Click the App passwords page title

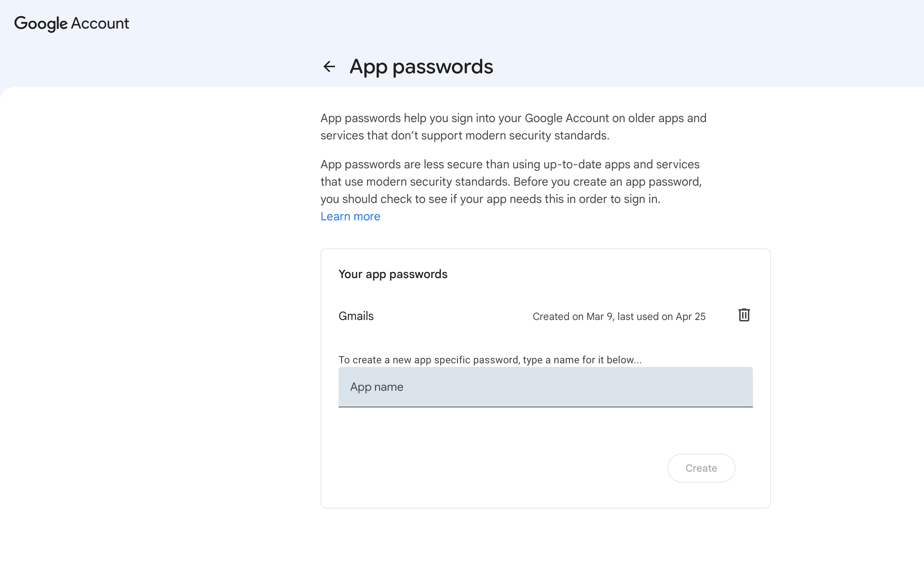pyautogui.click(x=421, y=67)
